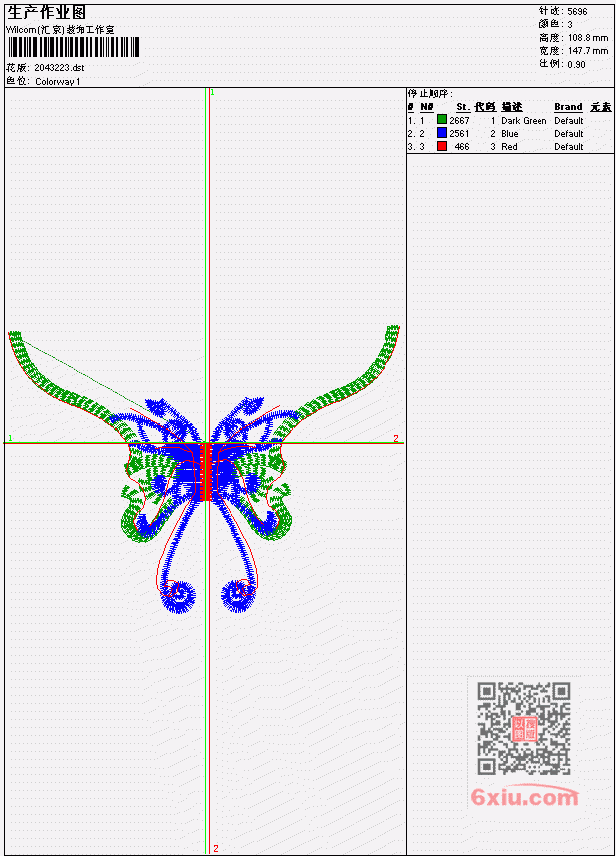The image size is (616, 856).
Task: Click the Wilcom studio name line
Action: 60,30
